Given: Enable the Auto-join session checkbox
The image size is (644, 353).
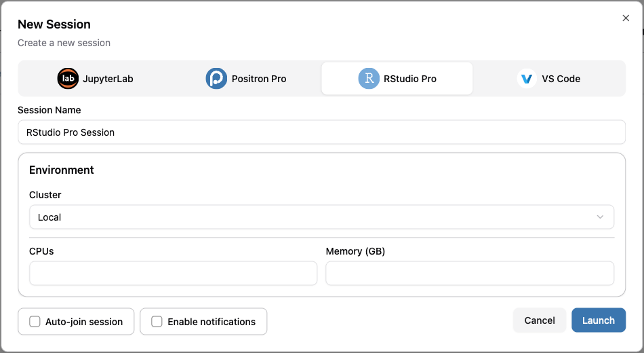Looking at the screenshot, I should 35,322.
